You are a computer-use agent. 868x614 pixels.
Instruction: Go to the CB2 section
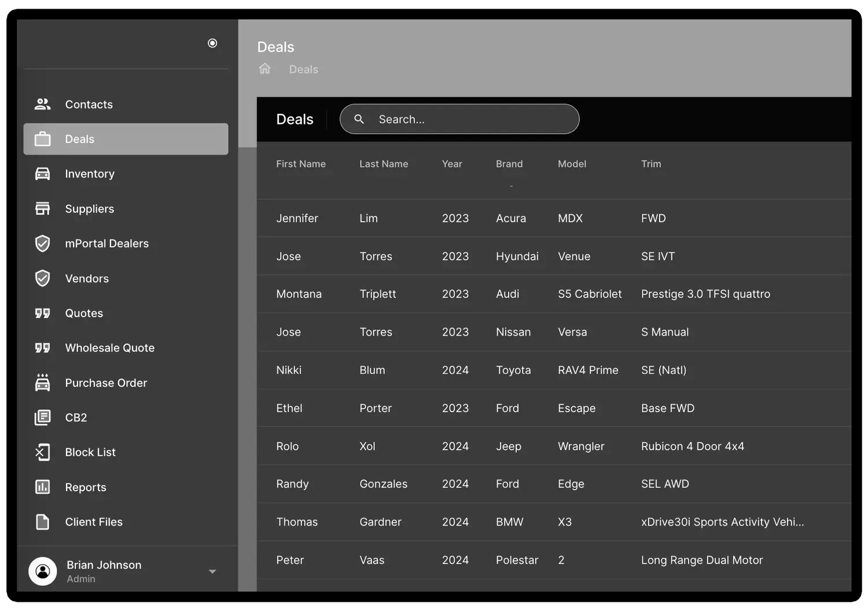point(76,417)
